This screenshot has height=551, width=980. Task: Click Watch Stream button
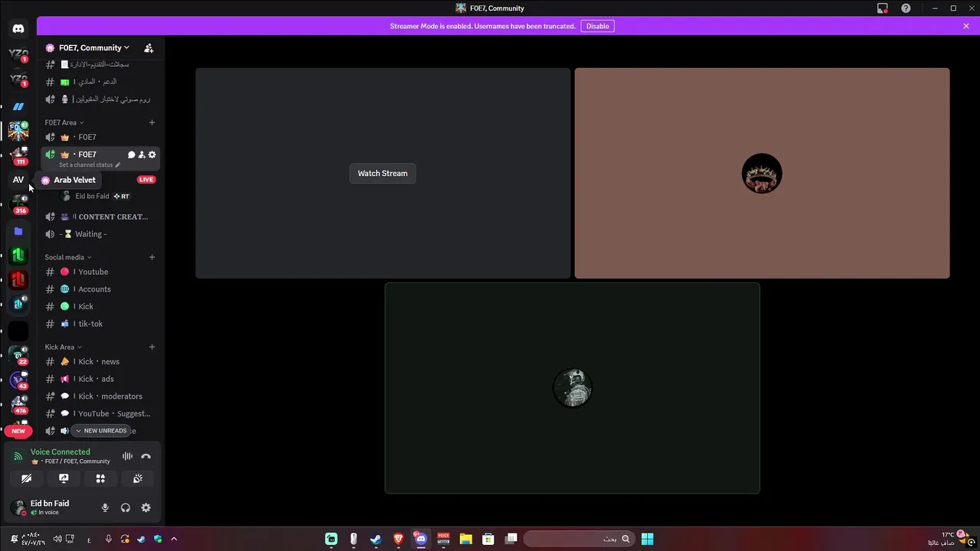coord(383,173)
